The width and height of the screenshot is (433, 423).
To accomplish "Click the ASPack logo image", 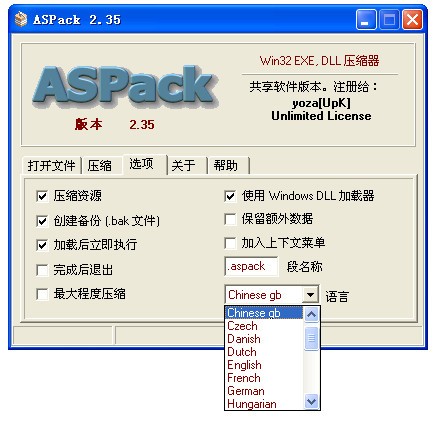I will click(x=125, y=86).
